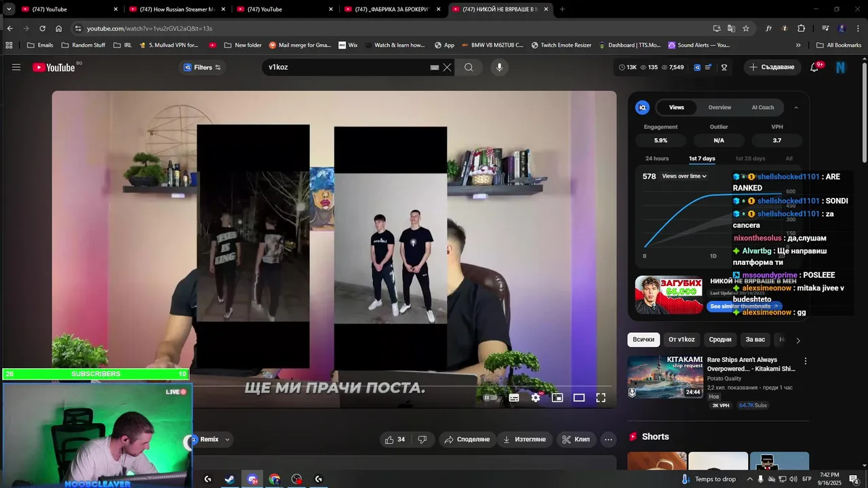Click the translate page icon
The height and width of the screenshot is (488, 868).
pyautogui.click(x=731, y=28)
